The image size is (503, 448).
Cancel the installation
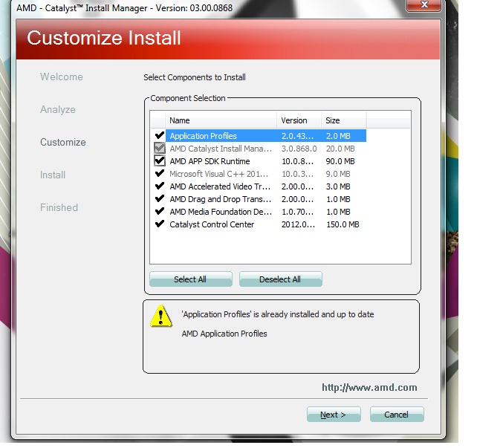[x=397, y=415]
